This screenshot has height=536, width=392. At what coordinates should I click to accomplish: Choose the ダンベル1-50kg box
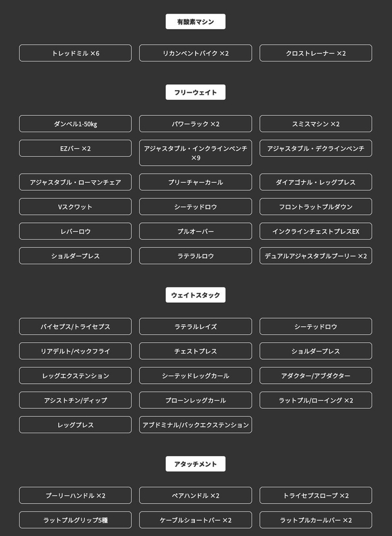(x=75, y=124)
